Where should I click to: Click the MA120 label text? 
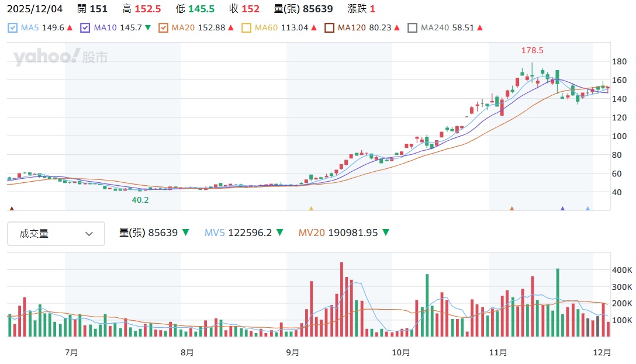tap(351, 27)
